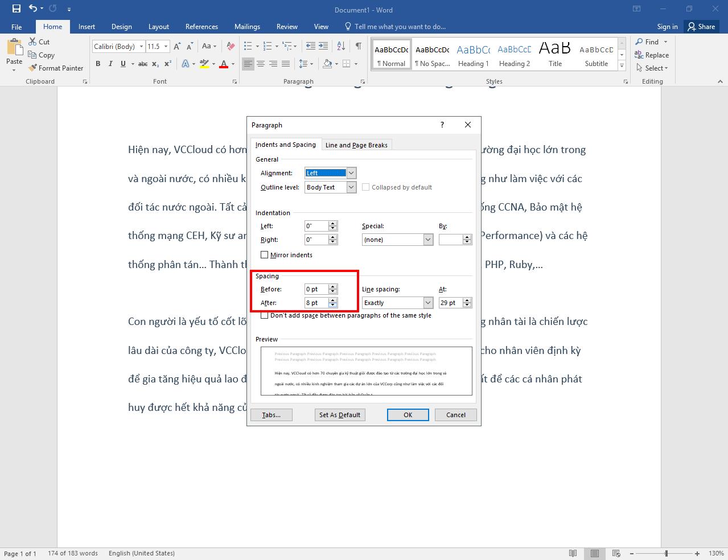Increase the paragraph indent in the ribbon
This screenshot has height=560, width=728.
[x=323, y=46]
